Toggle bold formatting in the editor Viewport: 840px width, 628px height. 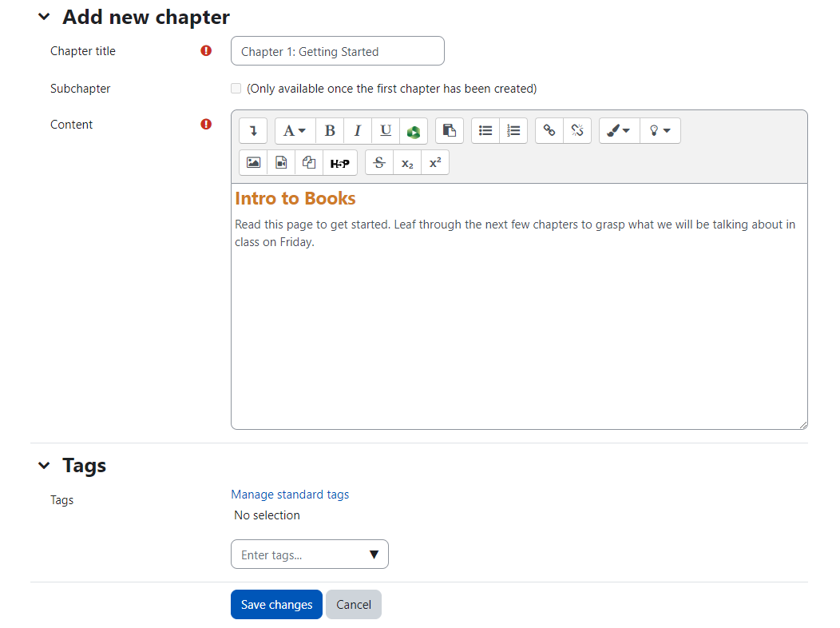click(330, 131)
